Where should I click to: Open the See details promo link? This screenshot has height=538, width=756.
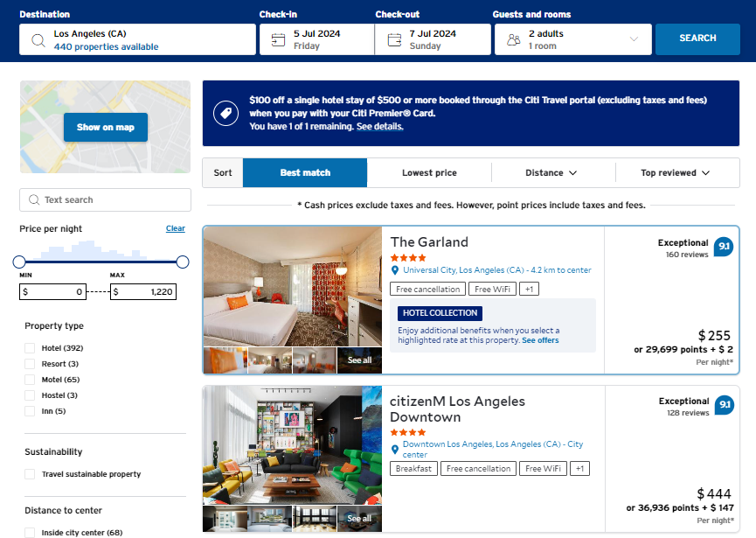380,127
